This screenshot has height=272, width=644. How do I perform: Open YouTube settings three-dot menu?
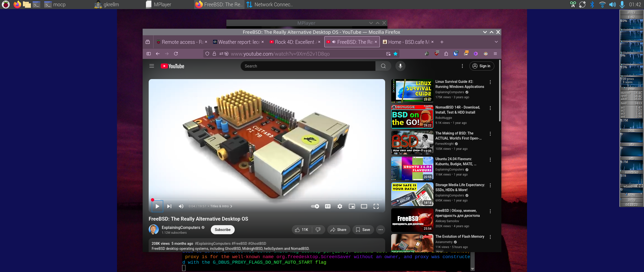(x=462, y=66)
